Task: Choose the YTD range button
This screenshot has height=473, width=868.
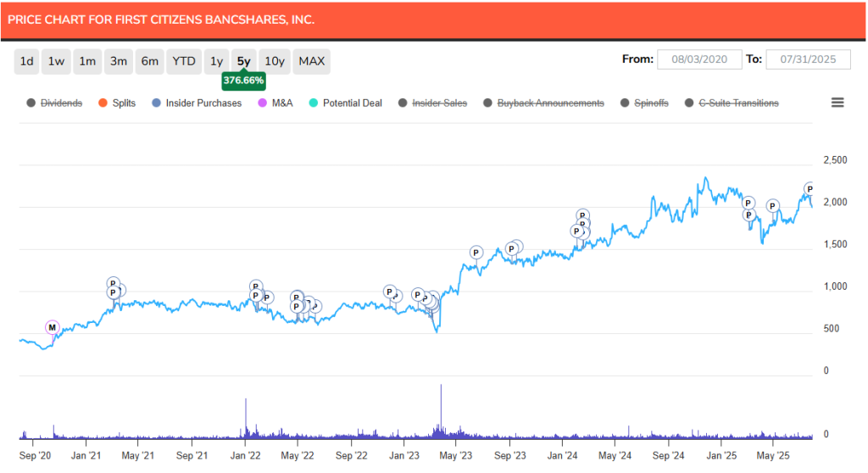Action: click(x=183, y=61)
